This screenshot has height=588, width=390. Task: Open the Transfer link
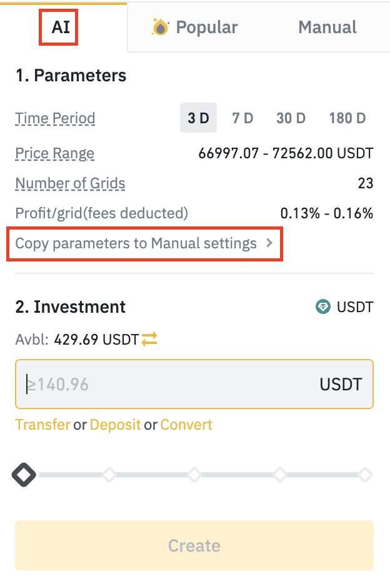pos(42,425)
